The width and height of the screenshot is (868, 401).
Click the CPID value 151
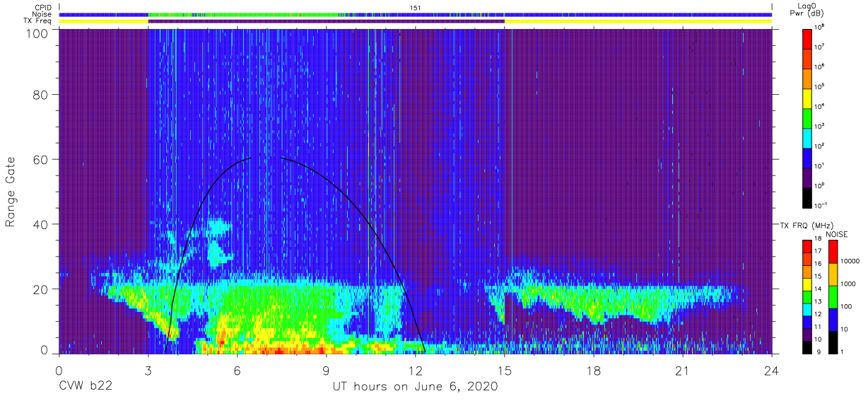point(415,7)
